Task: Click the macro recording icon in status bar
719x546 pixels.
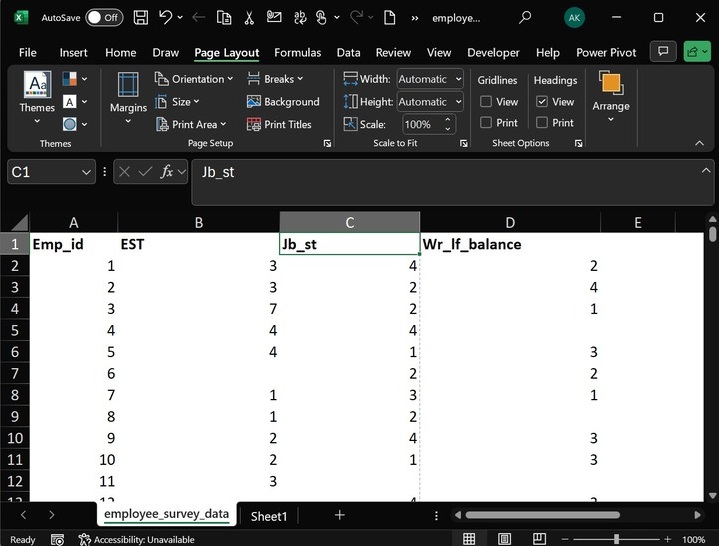Action: (57, 540)
